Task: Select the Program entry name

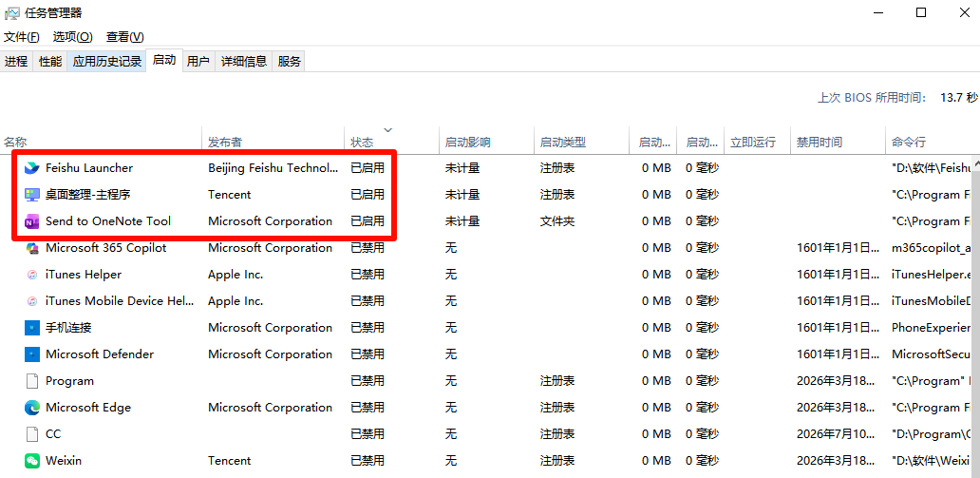Action: [70, 380]
